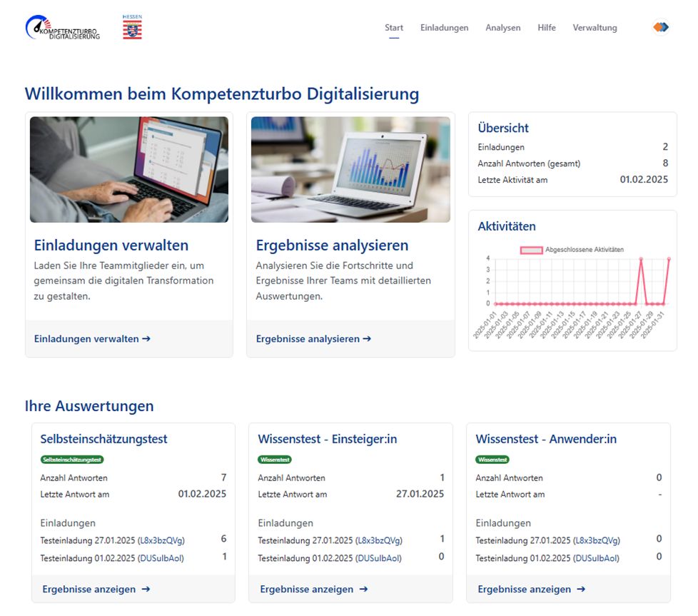Click the 'Einladungen verwalten →' link
Image resolution: width=698 pixels, height=616 pixels.
92,339
